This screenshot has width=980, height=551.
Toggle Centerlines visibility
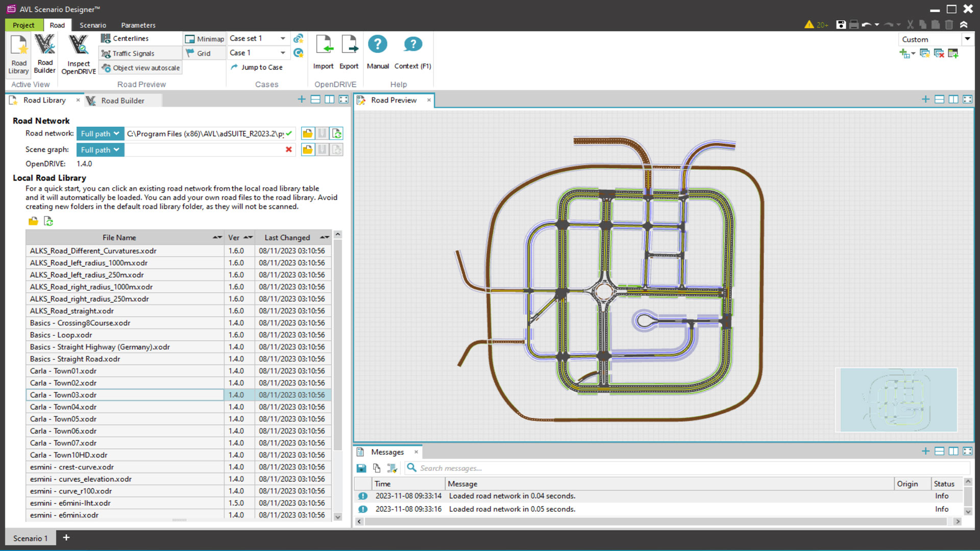pyautogui.click(x=125, y=38)
